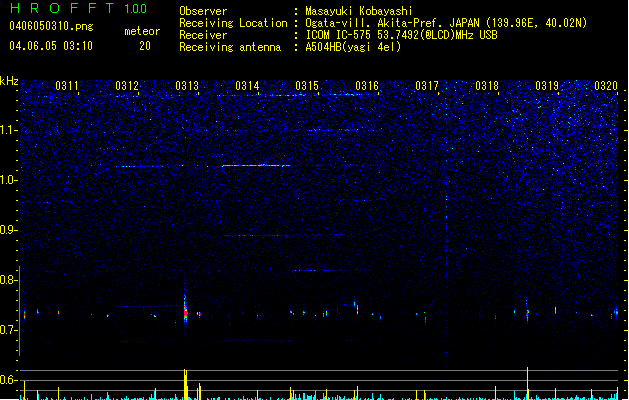Click the 0316 time marker
This screenshot has width=629, height=400.
pos(367,85)
